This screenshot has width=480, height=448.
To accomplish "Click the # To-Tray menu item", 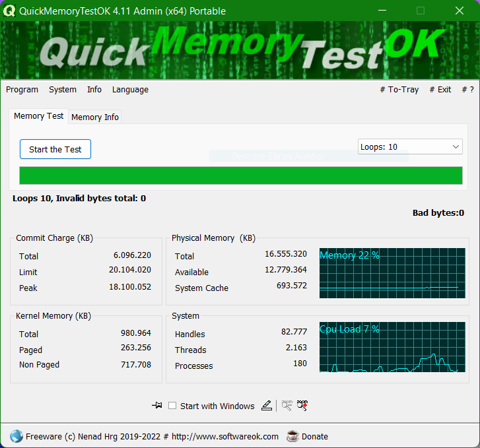I will click(399, 90).
